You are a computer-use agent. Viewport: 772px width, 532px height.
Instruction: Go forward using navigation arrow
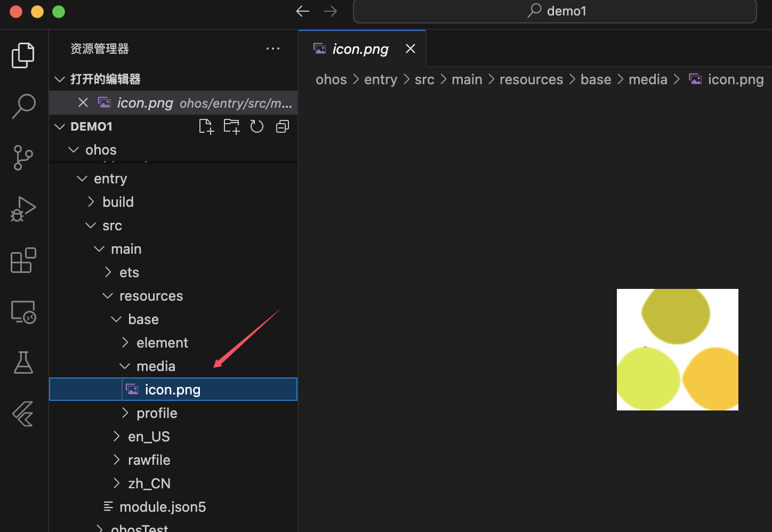click(x=331, y=11)
